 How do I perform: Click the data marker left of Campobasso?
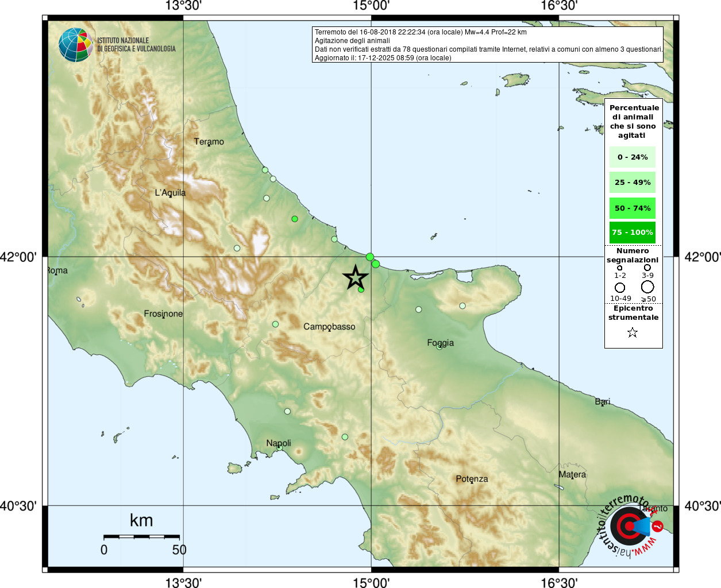click(275, 324)
